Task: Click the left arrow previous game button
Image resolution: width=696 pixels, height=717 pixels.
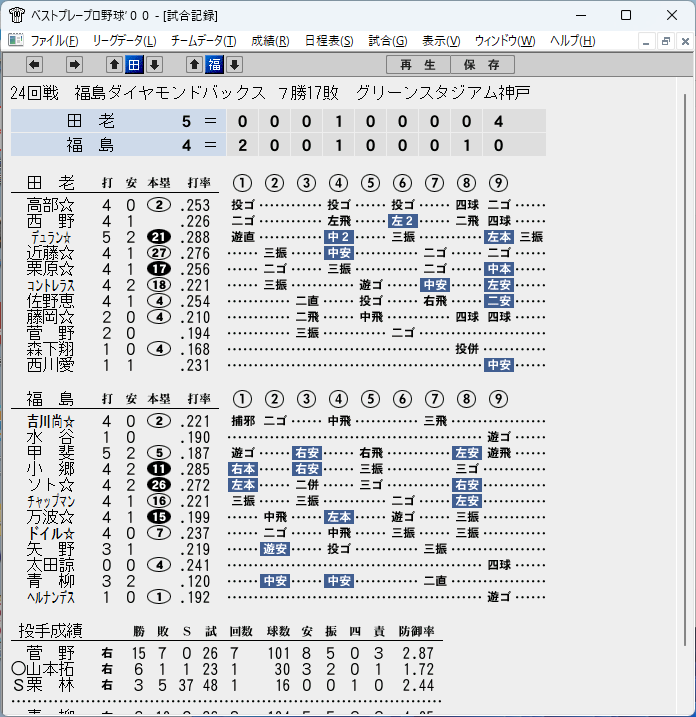Action: tap(34, 64)
